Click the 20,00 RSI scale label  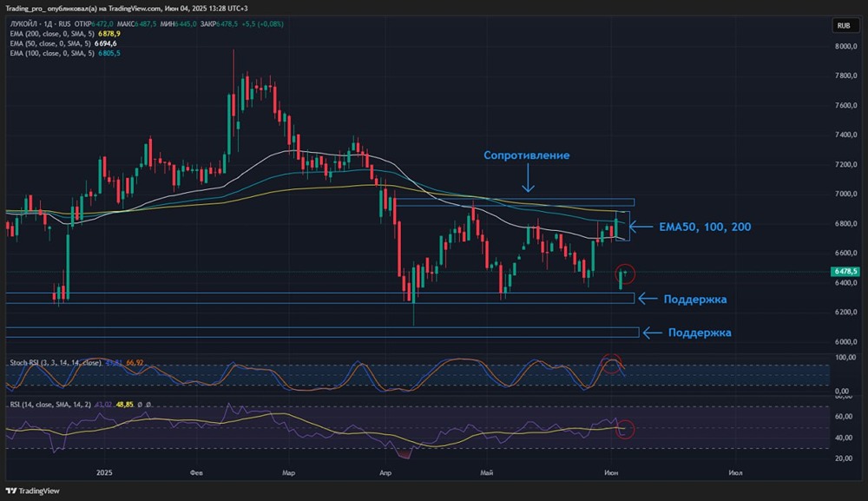coord(844,459)
